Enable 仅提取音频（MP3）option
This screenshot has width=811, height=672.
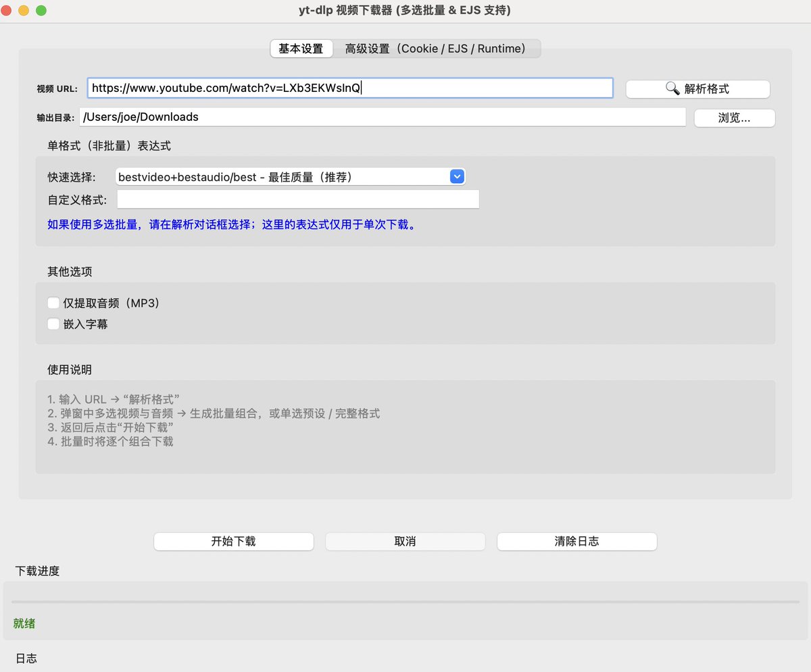coord(53,303)
